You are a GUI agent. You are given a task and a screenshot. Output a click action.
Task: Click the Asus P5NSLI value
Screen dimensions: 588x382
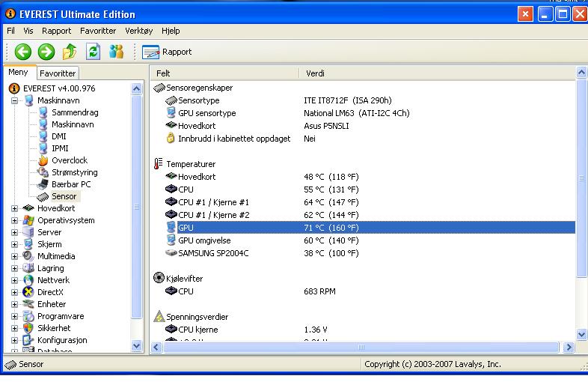[326, 126]
